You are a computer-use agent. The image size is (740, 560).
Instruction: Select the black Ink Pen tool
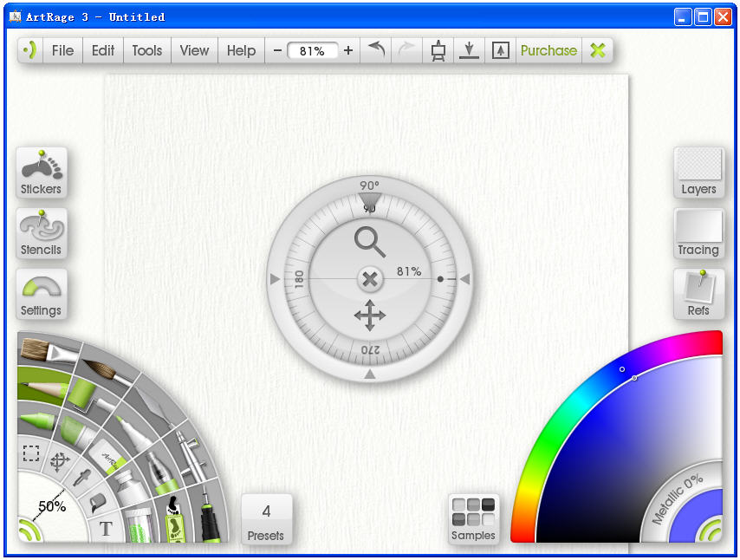pyautogui.click(x=209, y=517)
